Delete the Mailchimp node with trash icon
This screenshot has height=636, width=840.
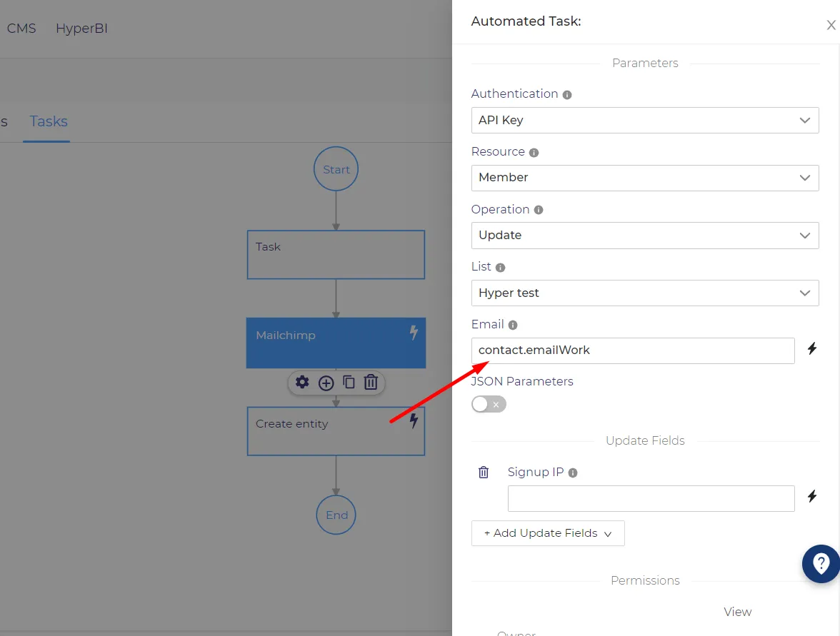tap(371, 383)
